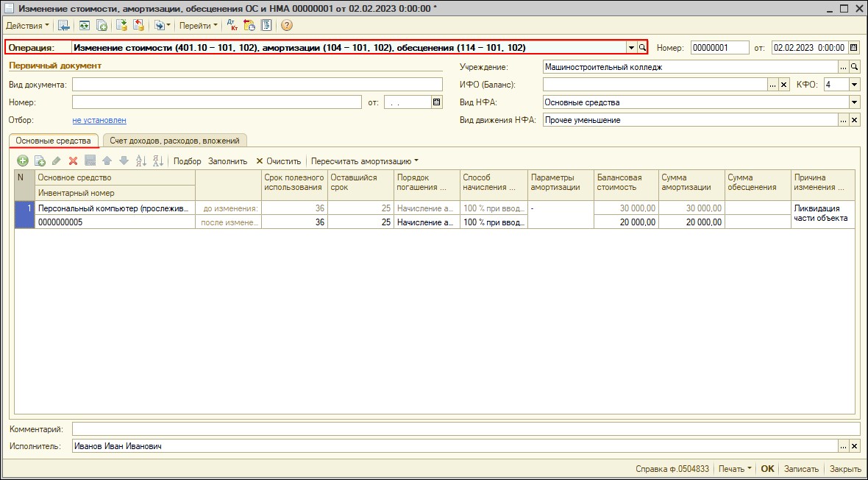Click the Очистить button
The image size is (868, 480).
(x=279, y=161)
